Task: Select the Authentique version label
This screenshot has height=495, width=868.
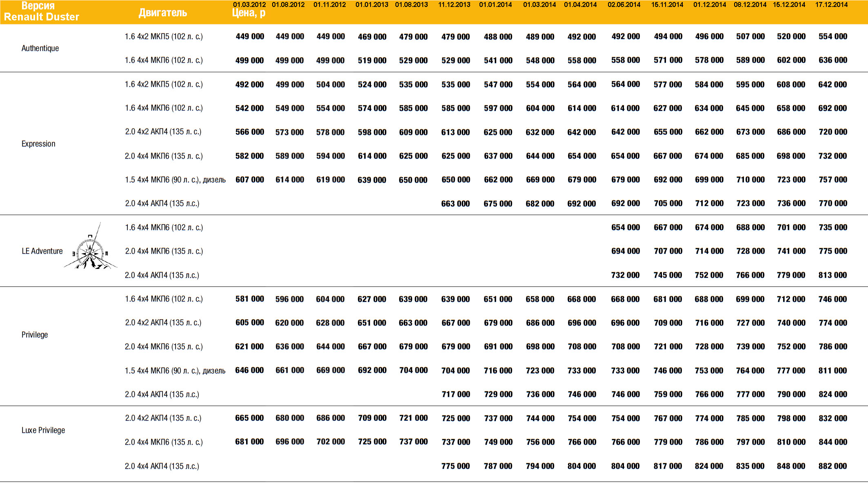Action: point(40,48)
